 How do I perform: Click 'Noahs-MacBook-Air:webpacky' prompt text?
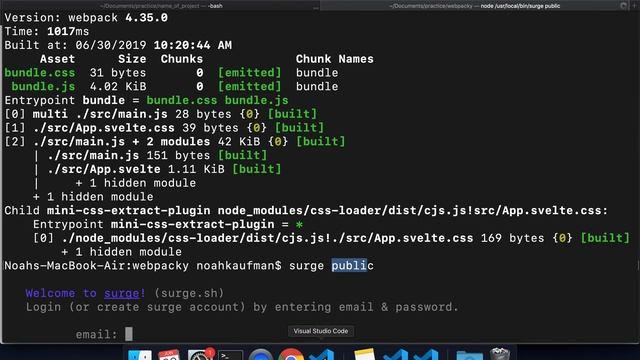tap(96, 266)
